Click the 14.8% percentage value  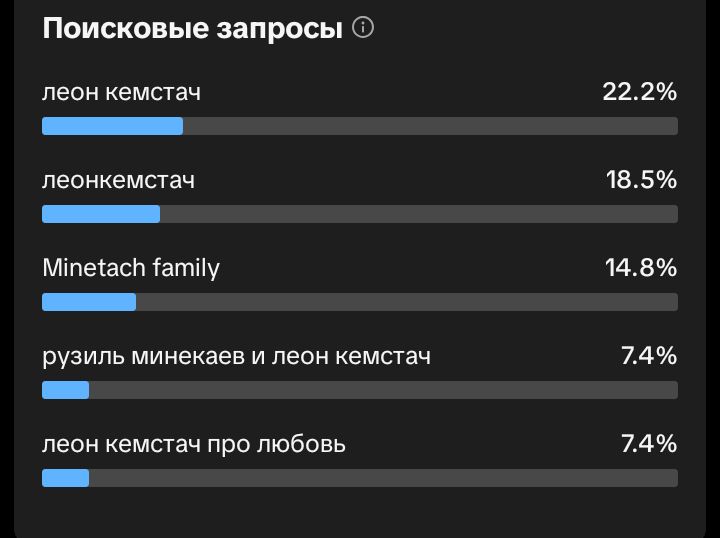[x=641, y=268]
